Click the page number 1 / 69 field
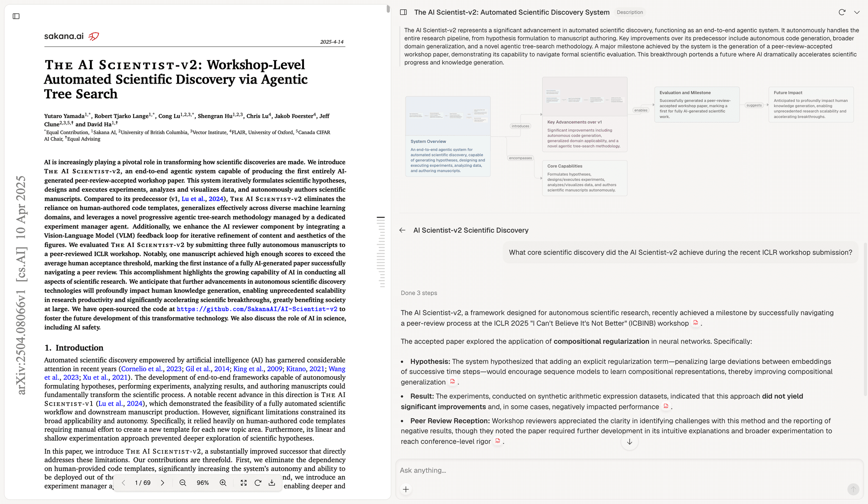Screen dimensions: 868x504 coord(143,483)
